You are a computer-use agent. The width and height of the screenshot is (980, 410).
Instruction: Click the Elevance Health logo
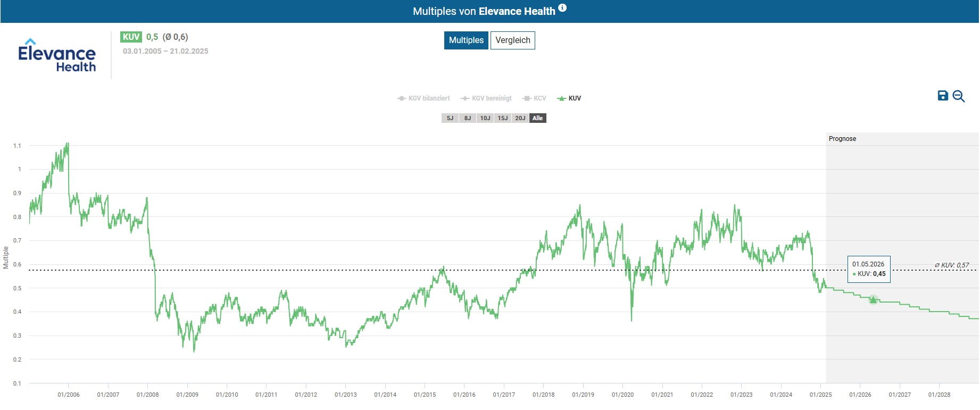click(57, 55)
